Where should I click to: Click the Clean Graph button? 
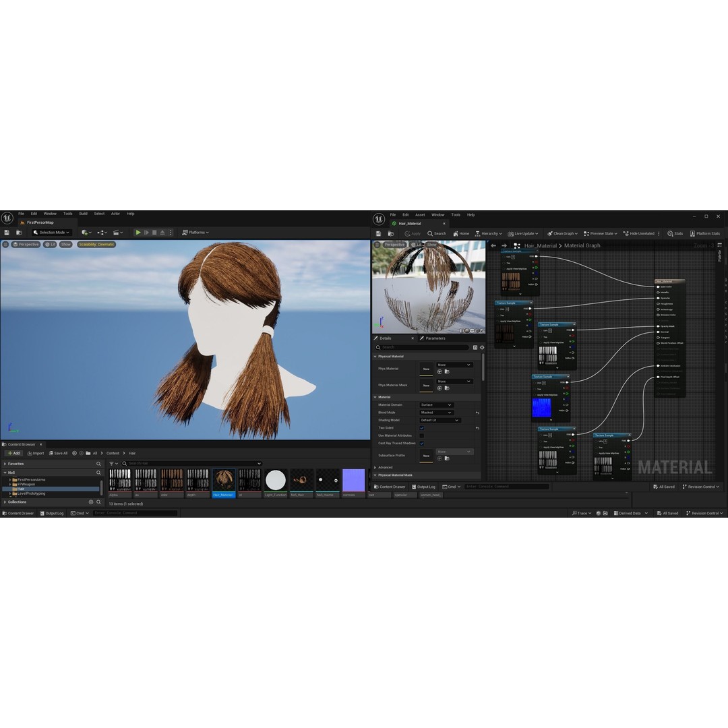pos(563,233)
